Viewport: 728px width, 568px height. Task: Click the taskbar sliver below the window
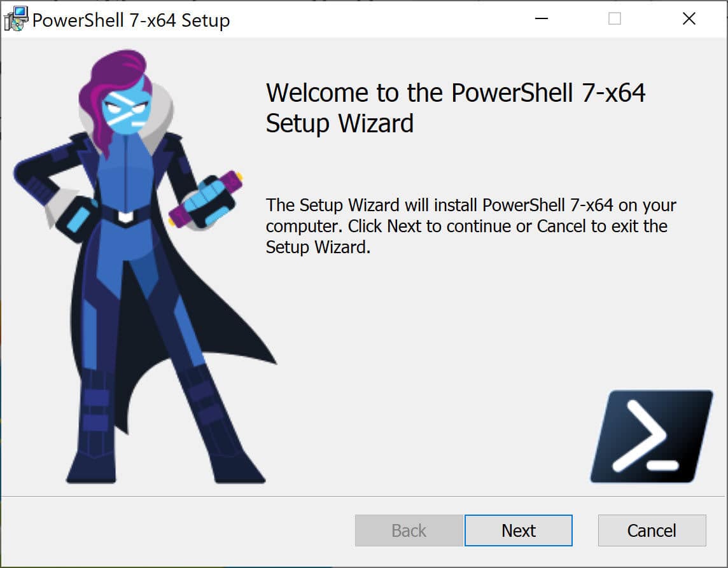tap(364, 565)
